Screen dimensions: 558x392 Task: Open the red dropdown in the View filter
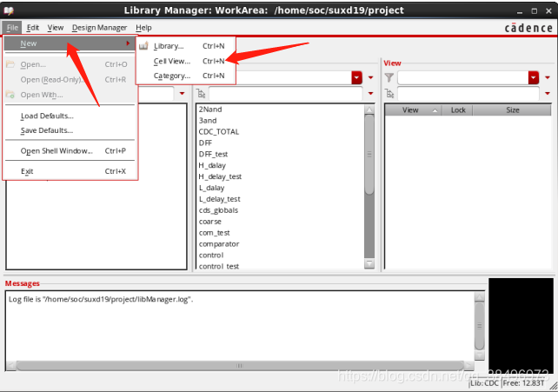click(534, 77)
